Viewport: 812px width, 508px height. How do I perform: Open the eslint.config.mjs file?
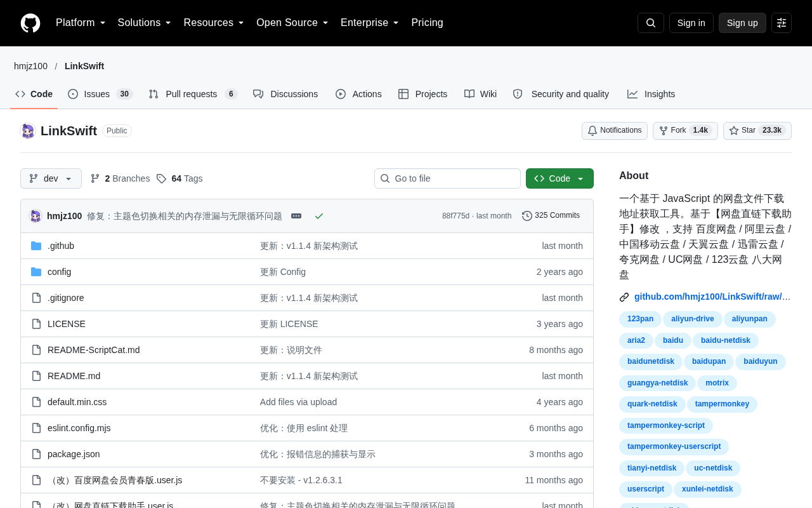coord(79,428)
